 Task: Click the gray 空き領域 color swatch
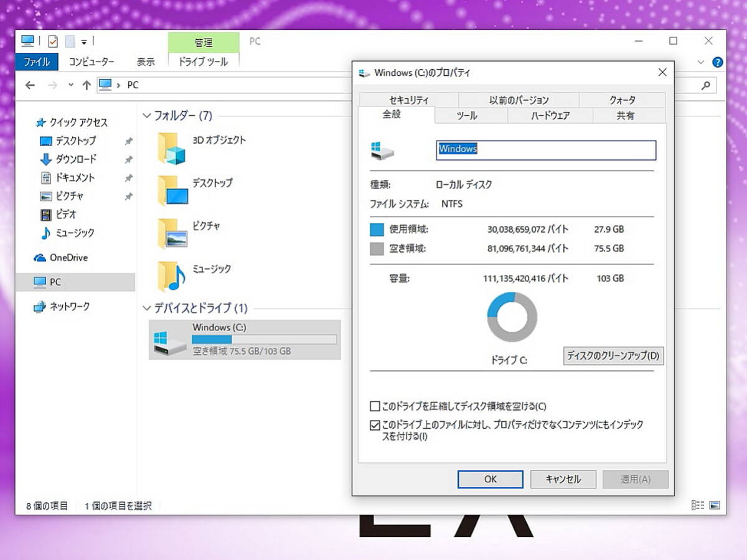point(377,249)
